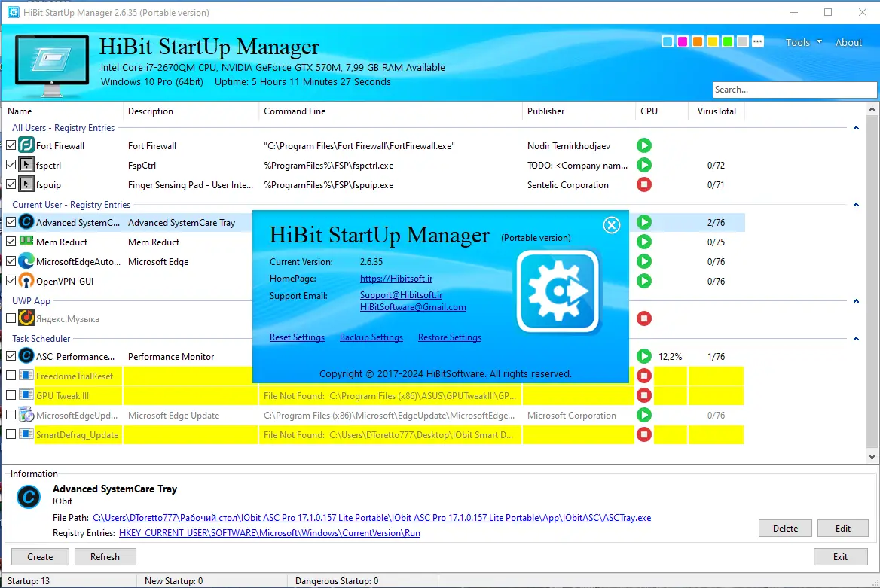Viewport: 880px width, 588px height.
Task: Click the Search input field
Action: pos(794,89)
